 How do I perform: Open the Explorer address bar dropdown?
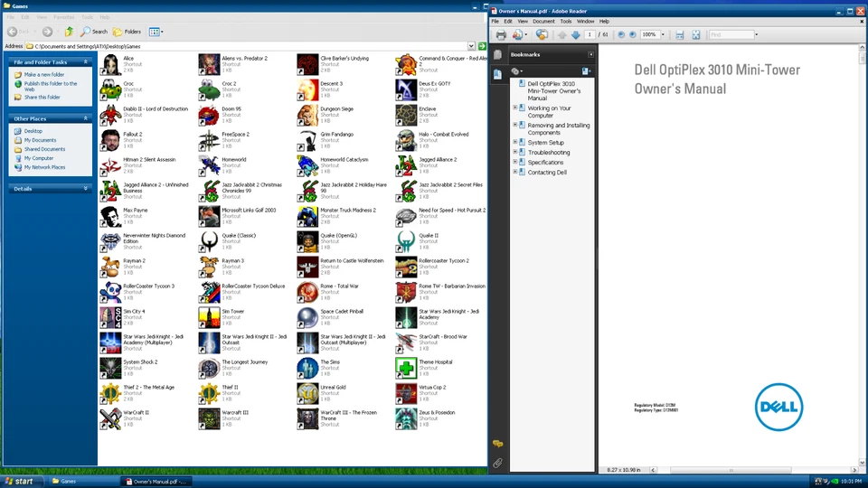tap(471, 46)
